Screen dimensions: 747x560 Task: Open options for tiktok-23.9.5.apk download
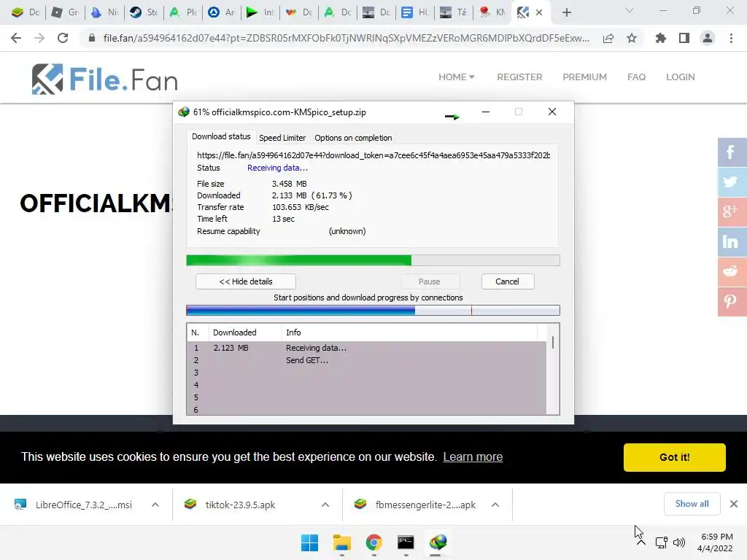[x=325, y=505]
